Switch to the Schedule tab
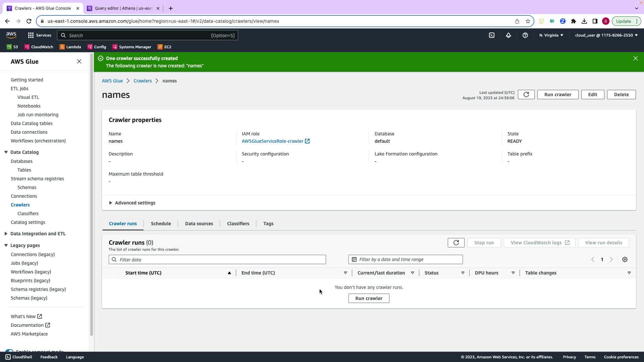Image resolution: width=644 pixels, height=362 pixels. pos(161,224)
